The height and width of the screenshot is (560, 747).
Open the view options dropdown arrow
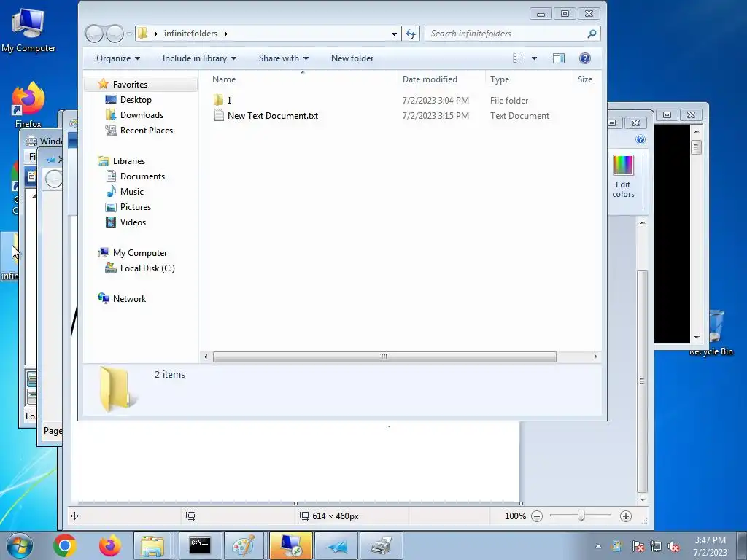pos(534,58)
